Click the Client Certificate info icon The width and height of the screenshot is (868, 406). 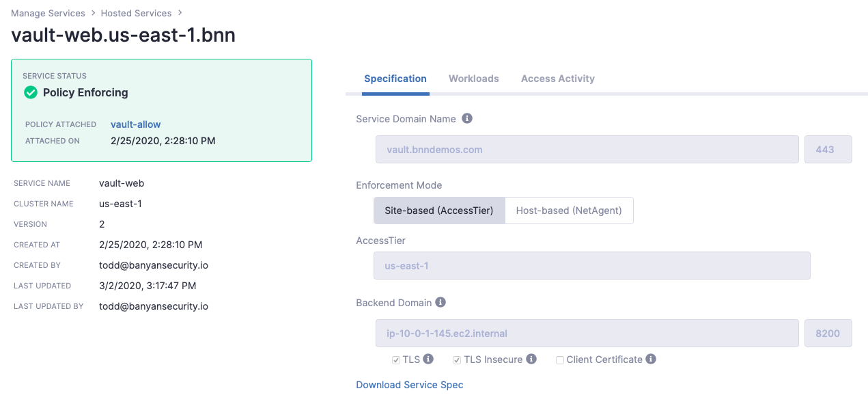tap(651, 359)
